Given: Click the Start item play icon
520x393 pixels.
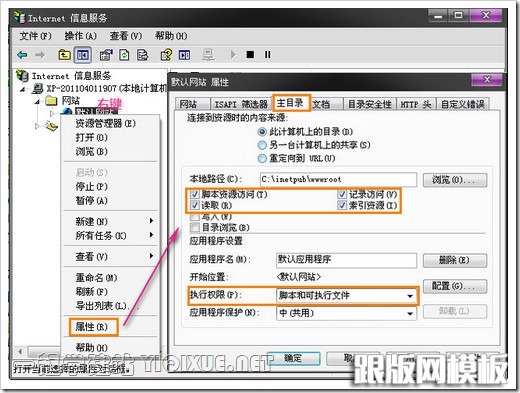Looking at the screenshot, I should tap(233, 54).
